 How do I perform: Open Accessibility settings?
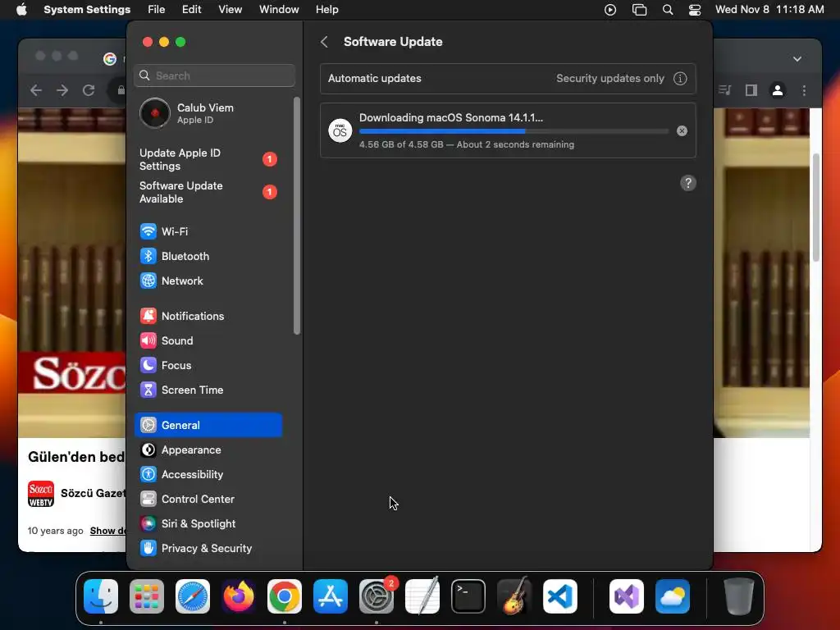[x=208, y=475]
